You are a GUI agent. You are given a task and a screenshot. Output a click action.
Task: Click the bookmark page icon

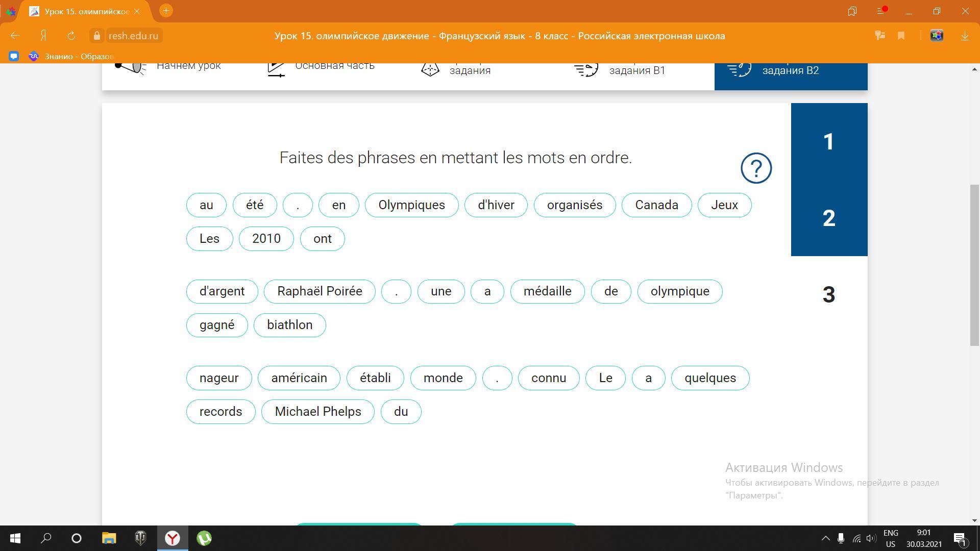click(x=901, y=36)
